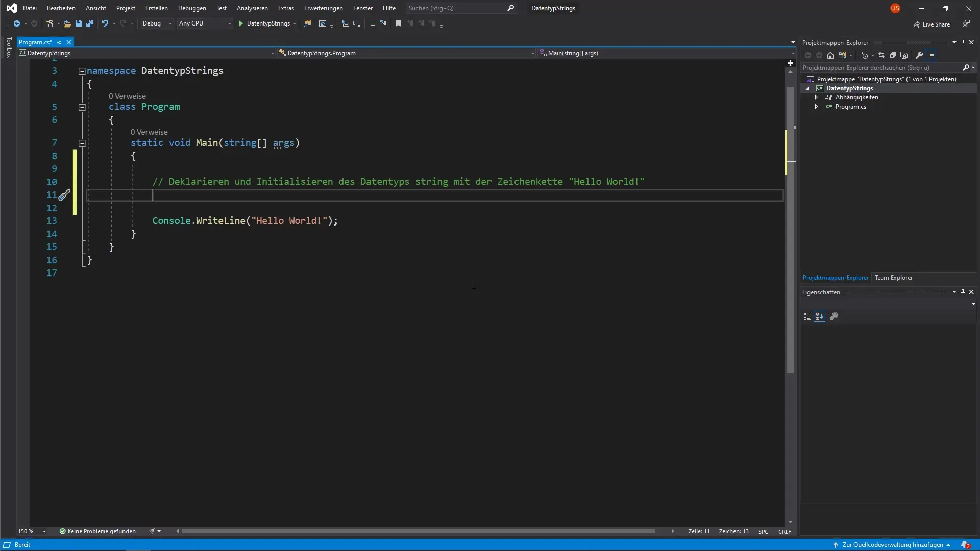Open the Erweiterungen menu
This screenshot has height=551, width=980.
[x=323, y=8]
